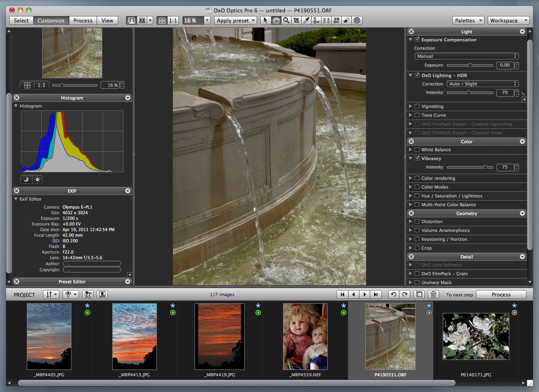Expand the Tone Curve section

pyautogui.click(x=410, y=115)
